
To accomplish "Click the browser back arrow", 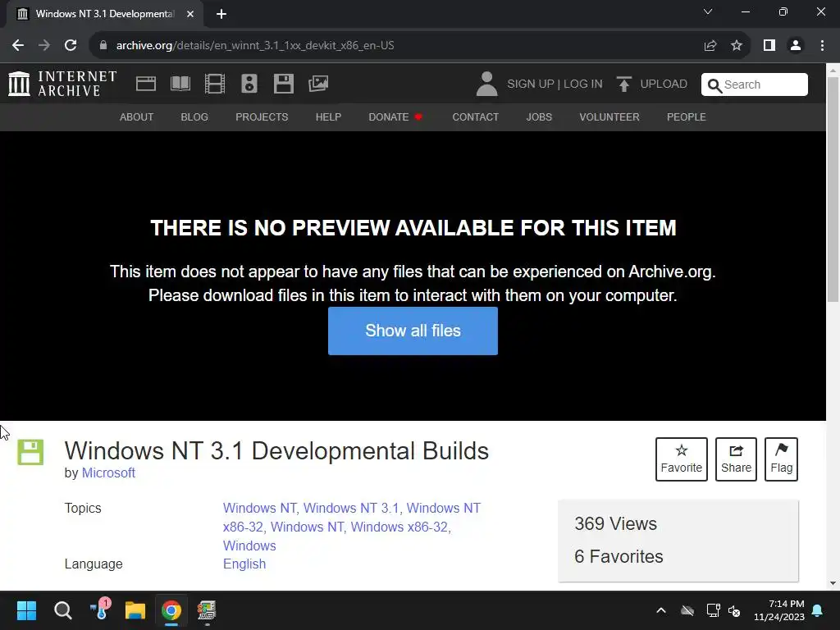I will coord(18,46).
